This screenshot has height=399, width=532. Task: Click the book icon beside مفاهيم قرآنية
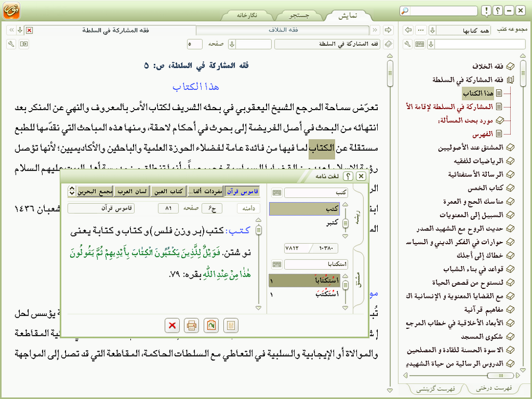point(510,309)
